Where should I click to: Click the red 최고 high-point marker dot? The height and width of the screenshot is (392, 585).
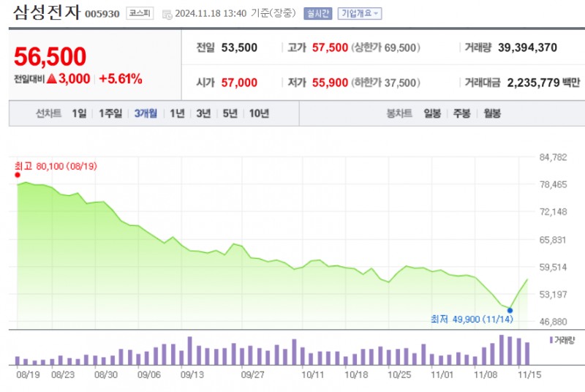[18, 175]
